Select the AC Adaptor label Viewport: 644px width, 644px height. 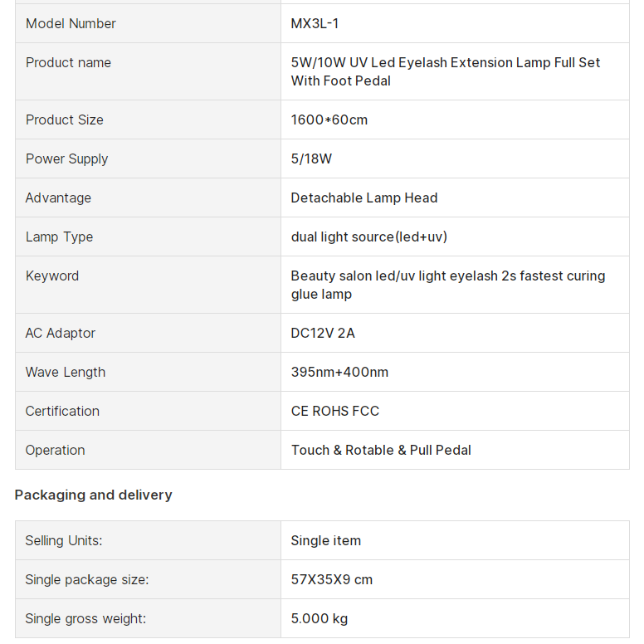click(60, 333)
